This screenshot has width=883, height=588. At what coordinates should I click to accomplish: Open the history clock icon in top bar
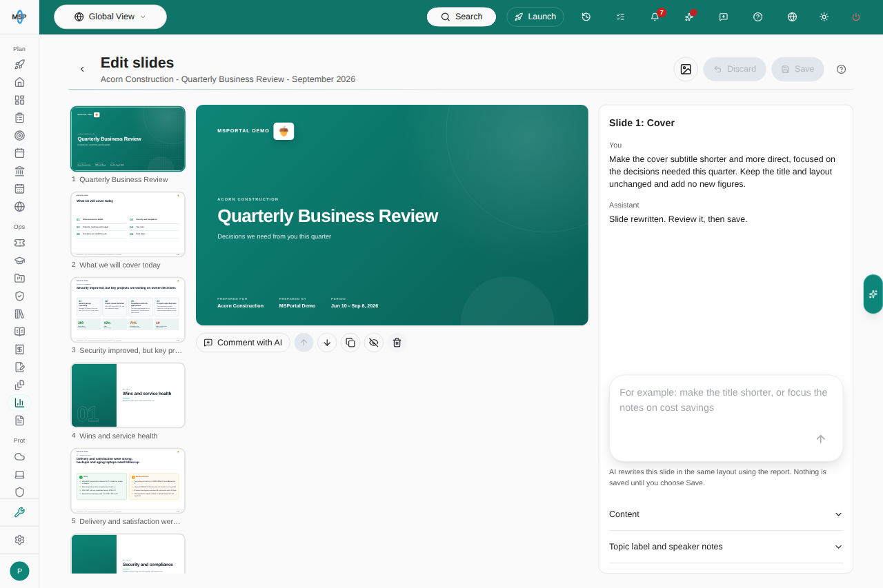pos(586,17)
